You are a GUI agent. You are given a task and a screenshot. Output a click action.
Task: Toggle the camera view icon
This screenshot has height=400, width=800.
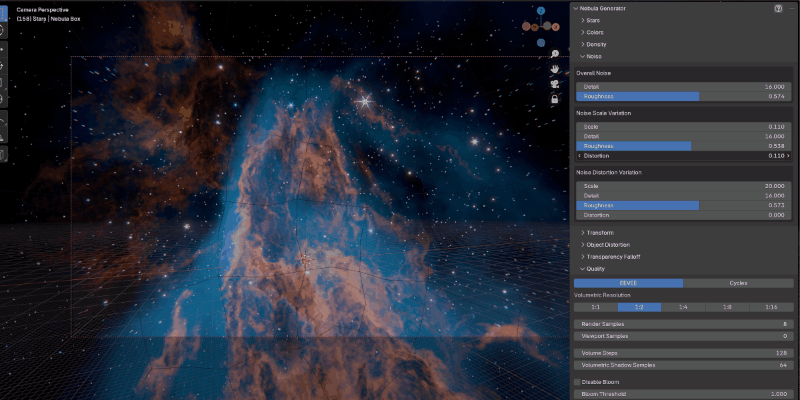pyautogui.click(x=555, y=84)
